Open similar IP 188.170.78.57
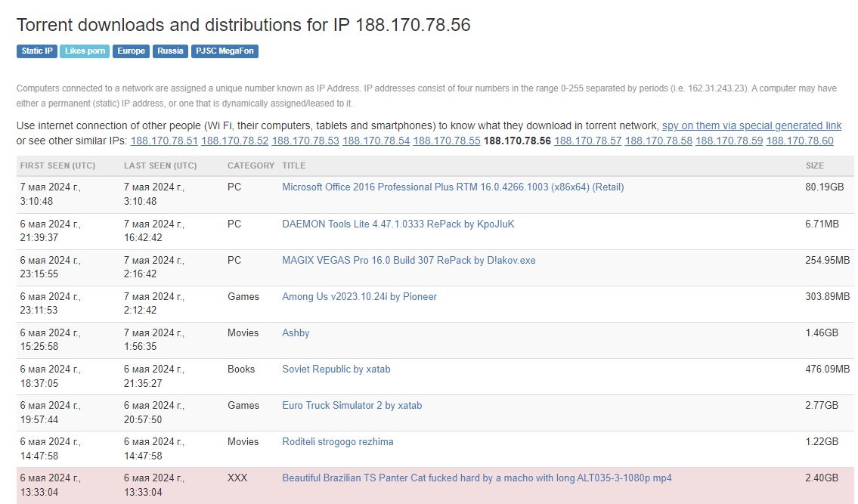Image resolution: width=858 pixels, height=504 pixels. point(587,141)
